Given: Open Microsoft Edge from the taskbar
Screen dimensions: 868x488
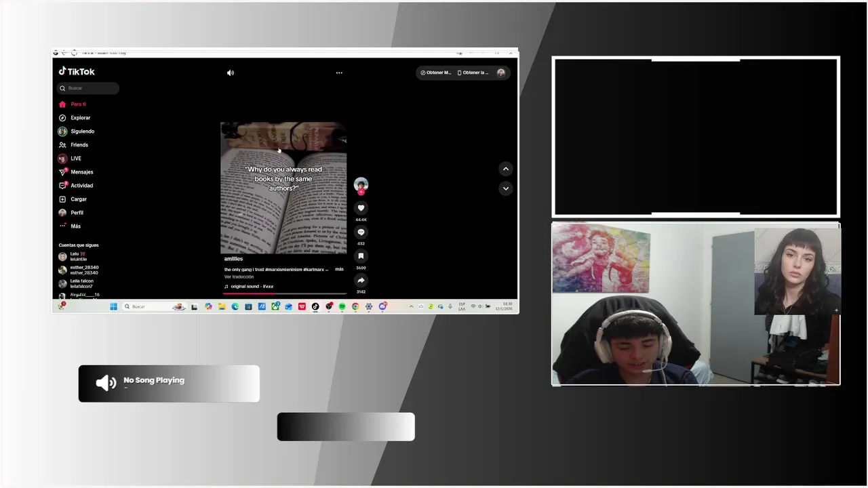Looking at the screenshot, I should (x=235, y=306).
